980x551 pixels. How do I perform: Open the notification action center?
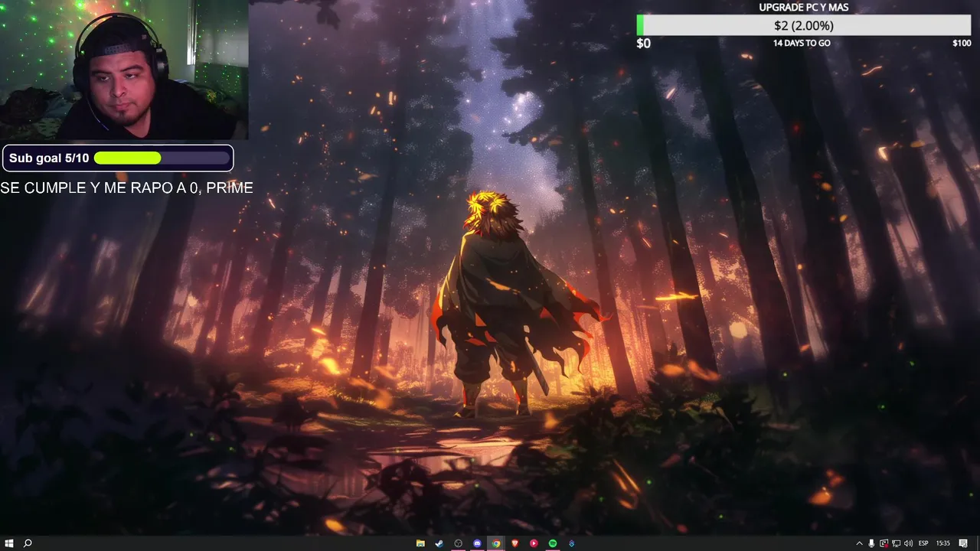click(x=963, y=543)
